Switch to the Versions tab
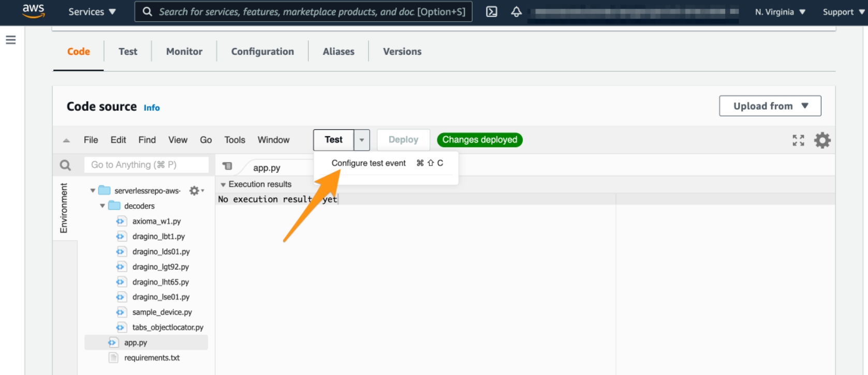 click(x=402, y=51)
